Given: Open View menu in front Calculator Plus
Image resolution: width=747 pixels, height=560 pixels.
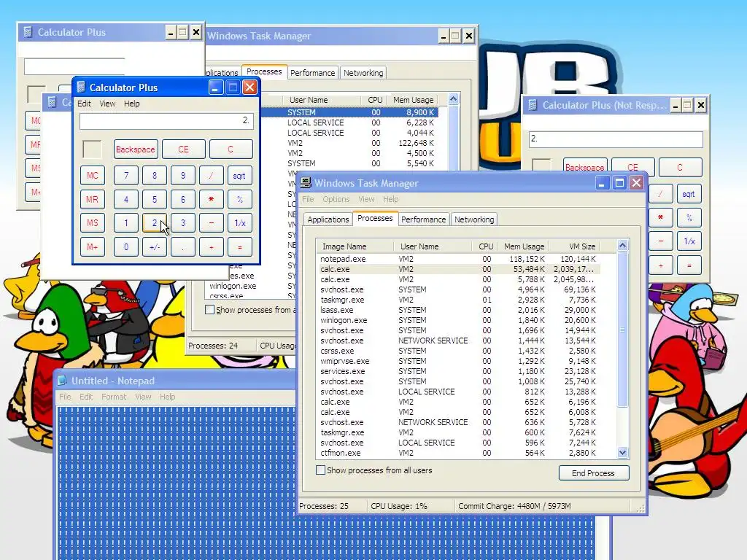Looking at the screenshot, I should click(107, 104).
